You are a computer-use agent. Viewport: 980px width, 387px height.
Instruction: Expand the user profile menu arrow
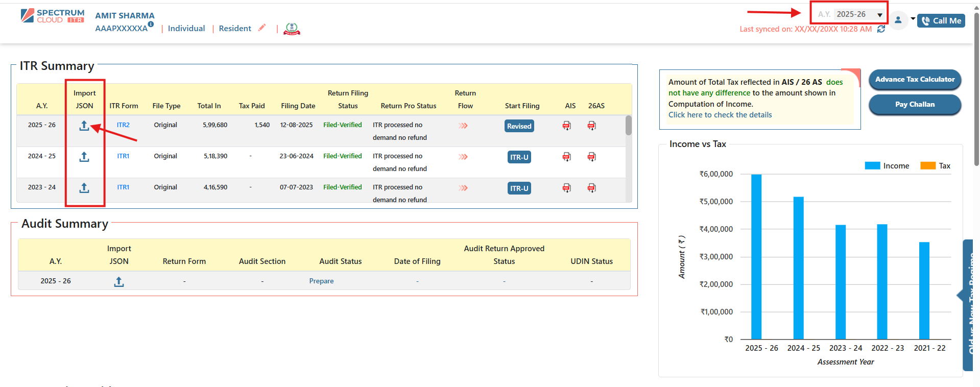pyautogui.click(x=913, y=19)
